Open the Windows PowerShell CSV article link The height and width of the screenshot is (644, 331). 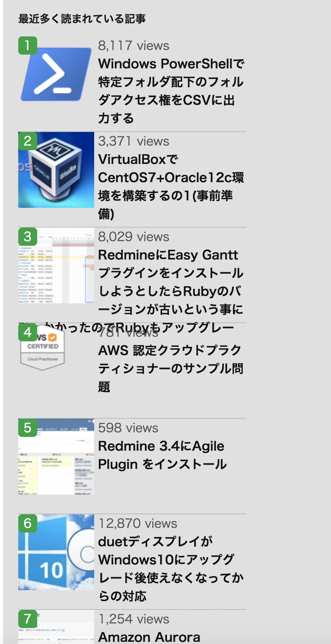[171, 91]
